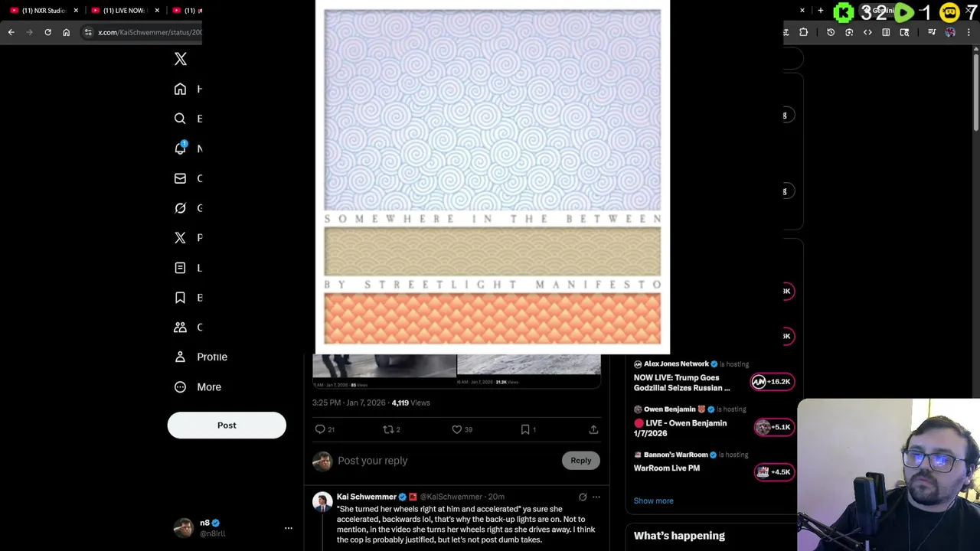
Task: Expand the More menu in sidebar
Action: (198, 387)
